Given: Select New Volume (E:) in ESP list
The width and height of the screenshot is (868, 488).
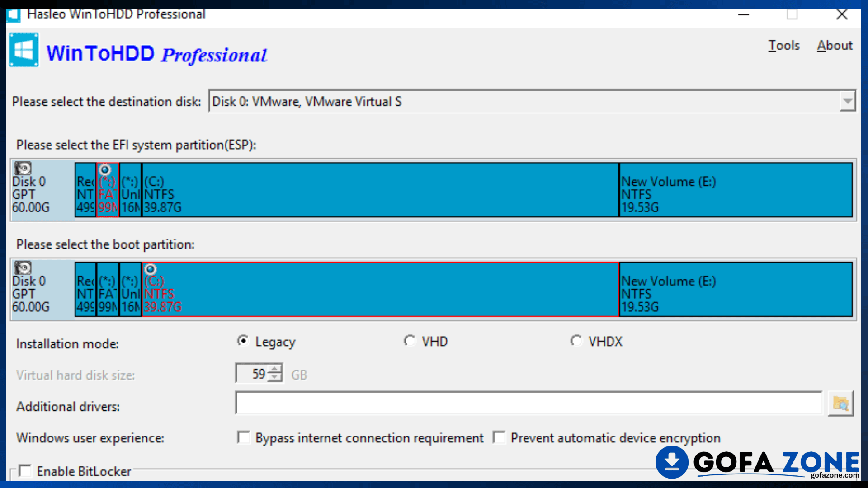Looking at the screenshot, I should 736,190.
